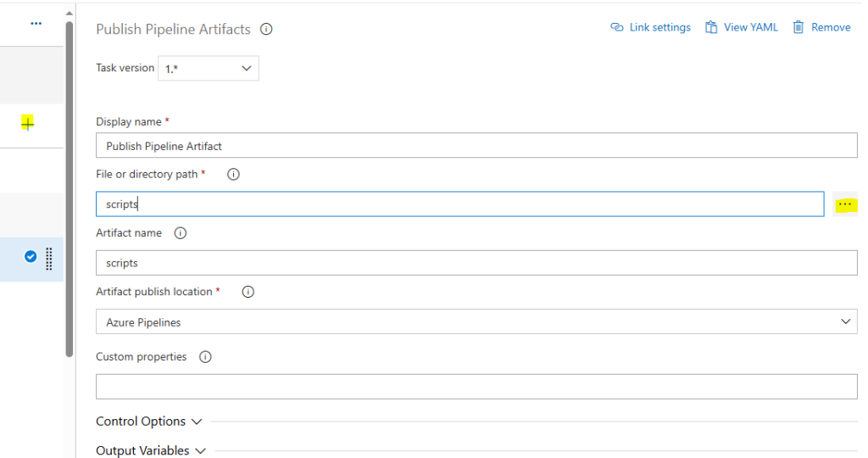Expand the Output Variables section

pyautogui.click(x=151, y=451)
